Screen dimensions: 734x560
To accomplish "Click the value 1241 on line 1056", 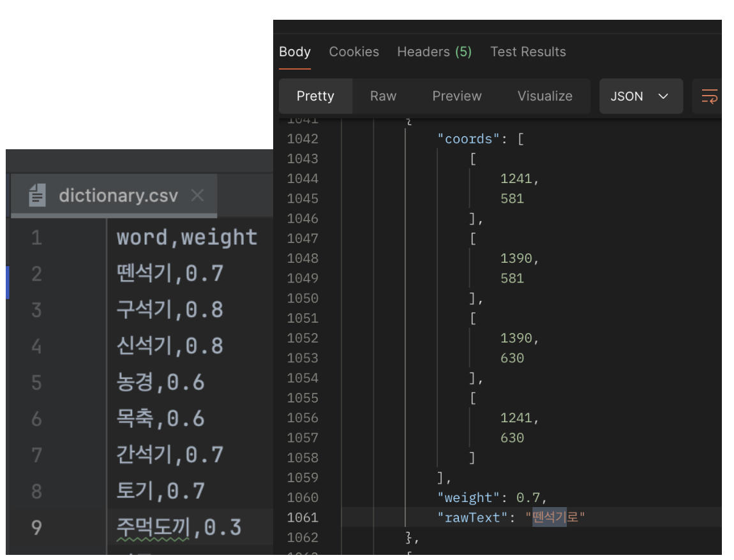I will 516,418.
